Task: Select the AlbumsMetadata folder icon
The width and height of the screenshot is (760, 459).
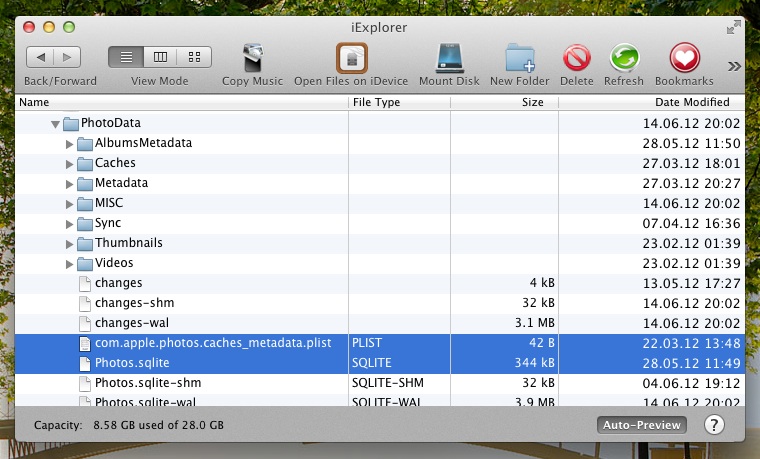Action: [x=85, y=143]
